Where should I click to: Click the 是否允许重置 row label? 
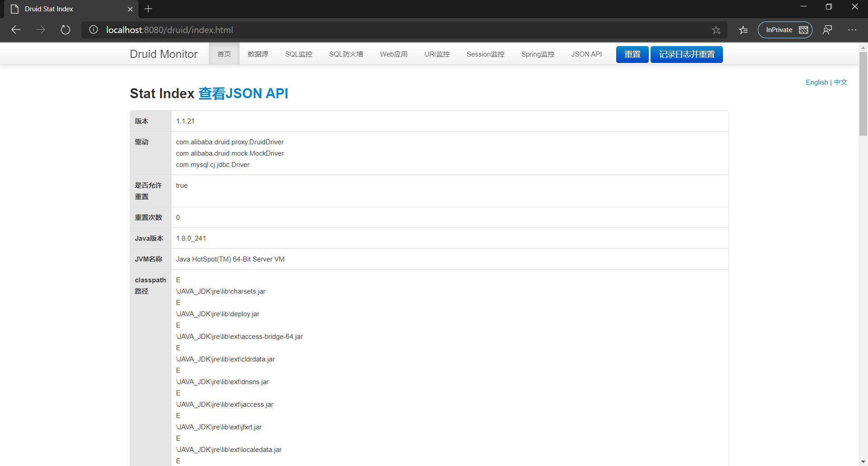point(148,191)
